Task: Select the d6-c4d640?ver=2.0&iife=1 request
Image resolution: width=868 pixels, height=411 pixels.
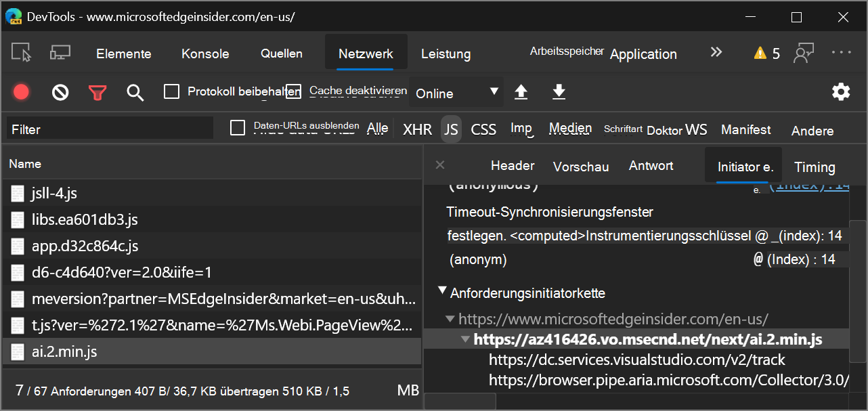Action: pyautogui.click(x=211, y=273)
